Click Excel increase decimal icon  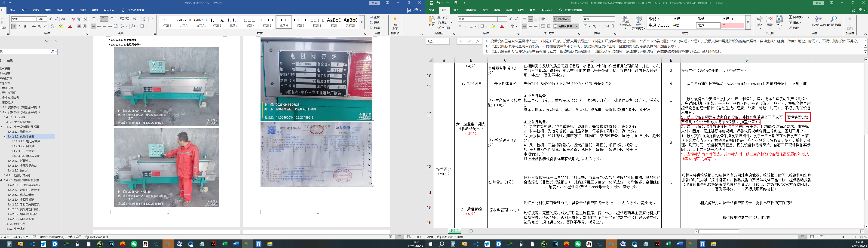click(x=607, y=26)
